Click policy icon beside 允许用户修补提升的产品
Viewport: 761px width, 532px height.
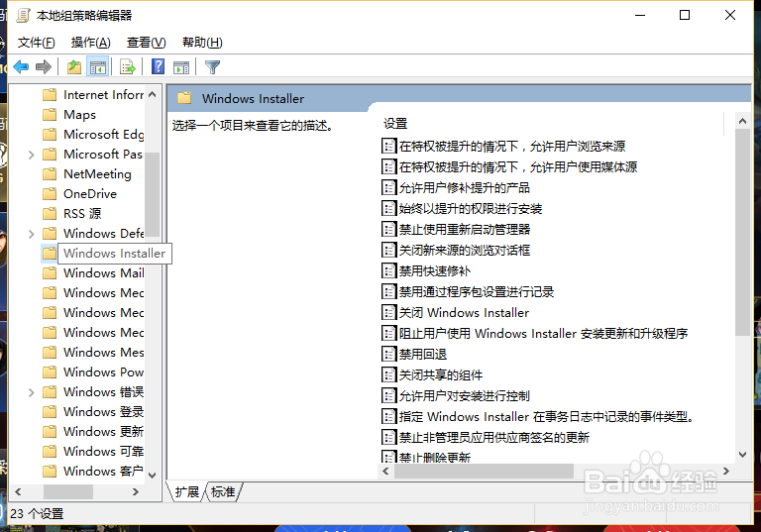tap(388, 188)
